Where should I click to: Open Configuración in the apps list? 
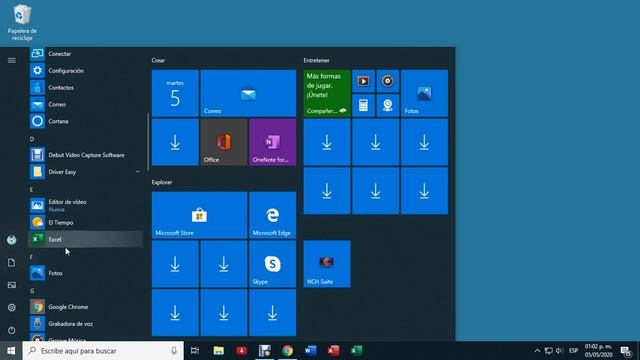pyautogui.click(x=86, y=70)
